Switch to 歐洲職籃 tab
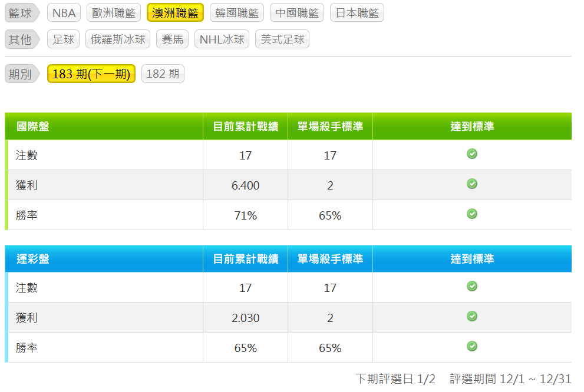This screenshot has width=584, height=392. [x=113, y=13]
